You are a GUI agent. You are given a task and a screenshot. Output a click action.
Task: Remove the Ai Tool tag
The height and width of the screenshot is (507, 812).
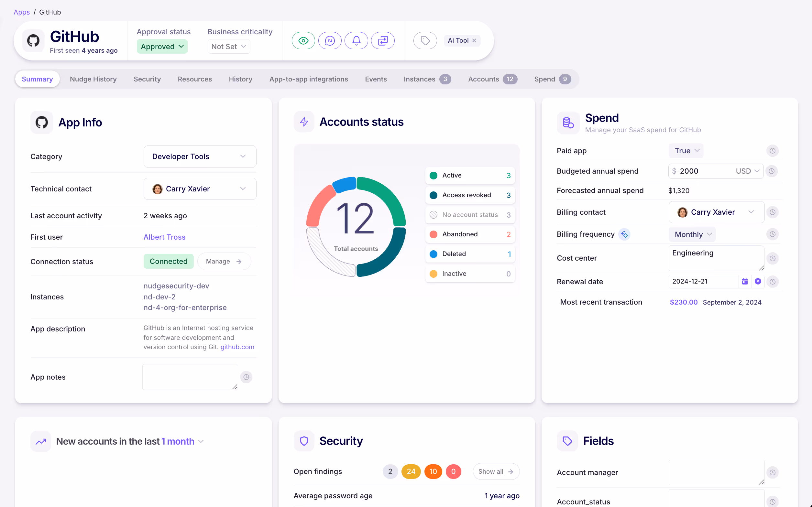[474, 40]
